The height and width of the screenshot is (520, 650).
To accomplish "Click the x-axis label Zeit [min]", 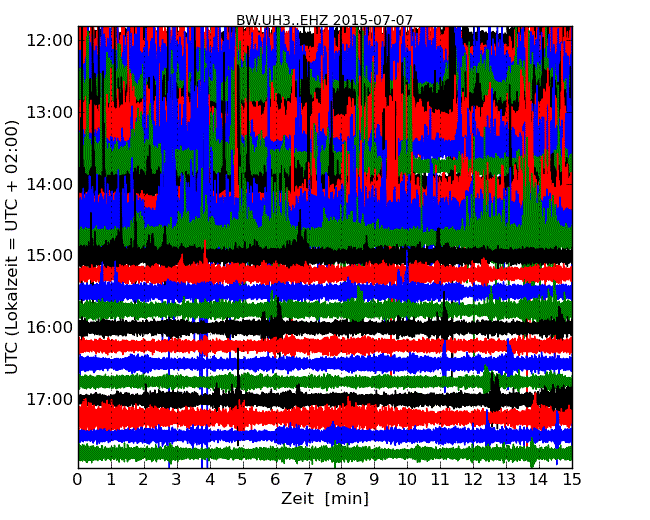I will pyautogui.click(x=325, y=498).
